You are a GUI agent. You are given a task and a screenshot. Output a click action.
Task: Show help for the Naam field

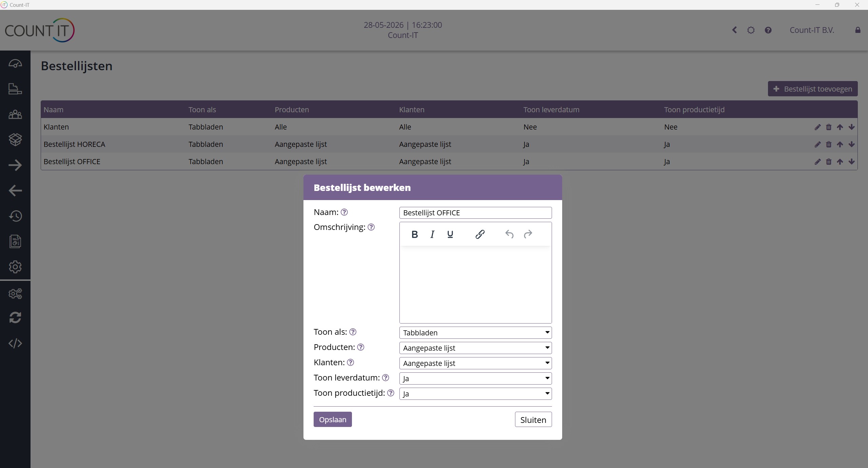tap(344, 212)
